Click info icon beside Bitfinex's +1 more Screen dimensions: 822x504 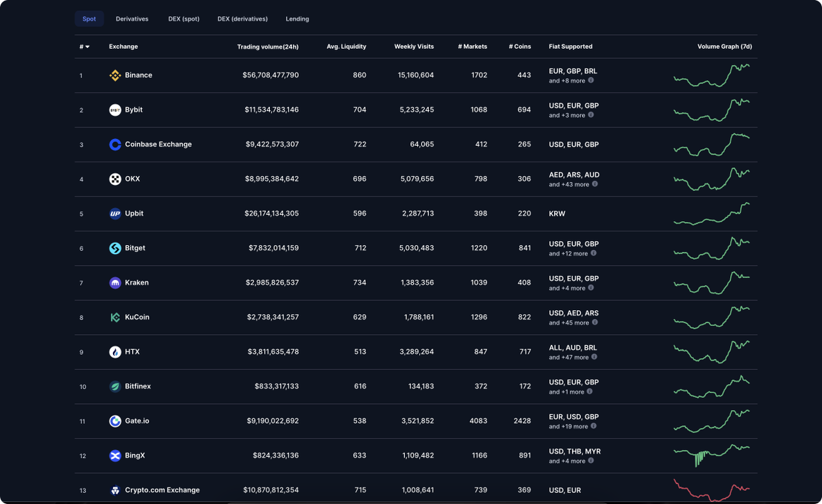590,391
